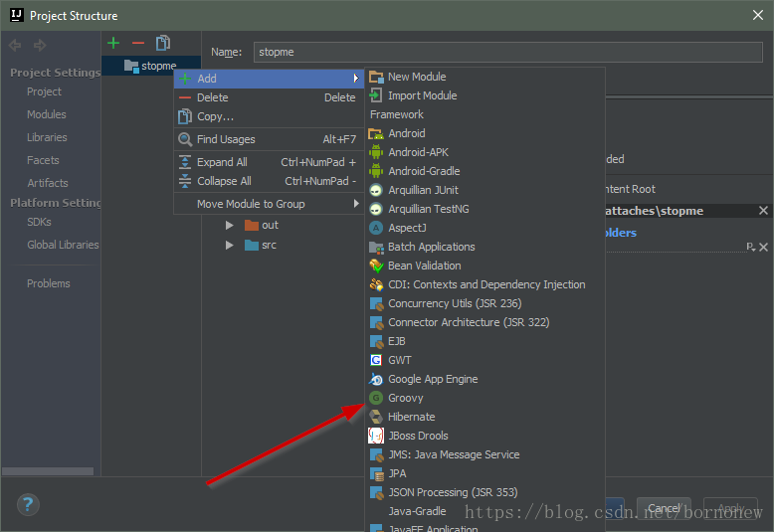Screen dimensions: 774x532
Task: Close the Project Structure dialog
Action: point(758,15)
